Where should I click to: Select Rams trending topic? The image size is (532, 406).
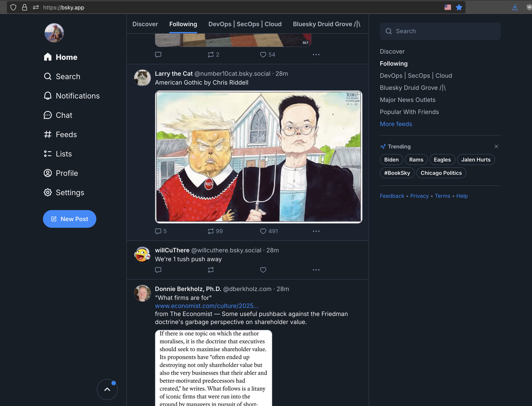[416, 159]
